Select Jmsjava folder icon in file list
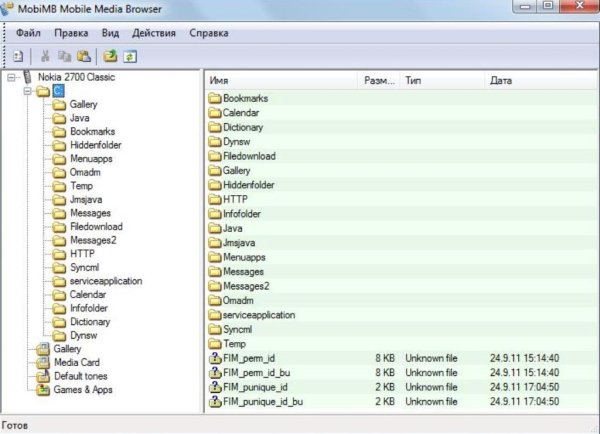The height and width of the screenshot is (434, 600). [215, 243]
